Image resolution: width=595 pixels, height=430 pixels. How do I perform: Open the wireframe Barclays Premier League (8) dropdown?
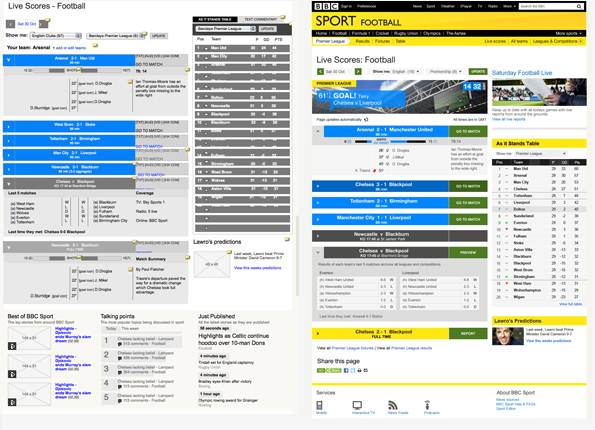click(x=115, y=36)
